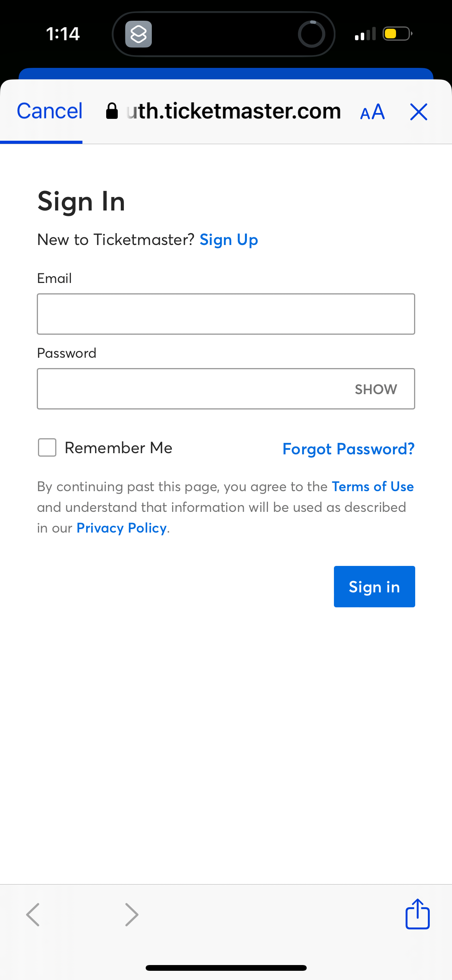Viewport: 452px width, 980px height.
Task: Tap the padlock icon beside the URL
Action: pyautogui.click(x=112, y=111)
